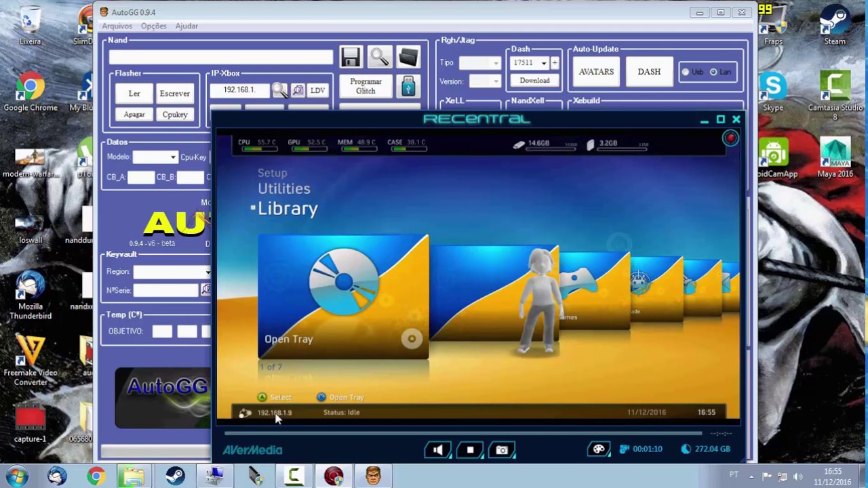Launch Mozilla Thunderbird from the desktop
868x488 pixels.
(x=30, y=296)
